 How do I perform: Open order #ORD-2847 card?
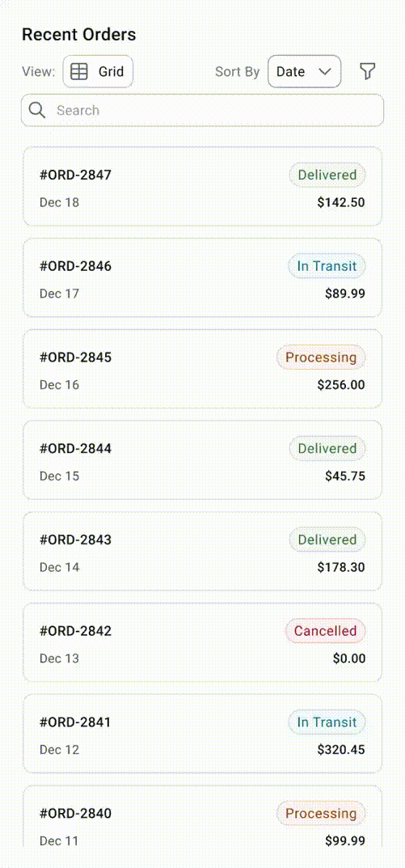202,187
